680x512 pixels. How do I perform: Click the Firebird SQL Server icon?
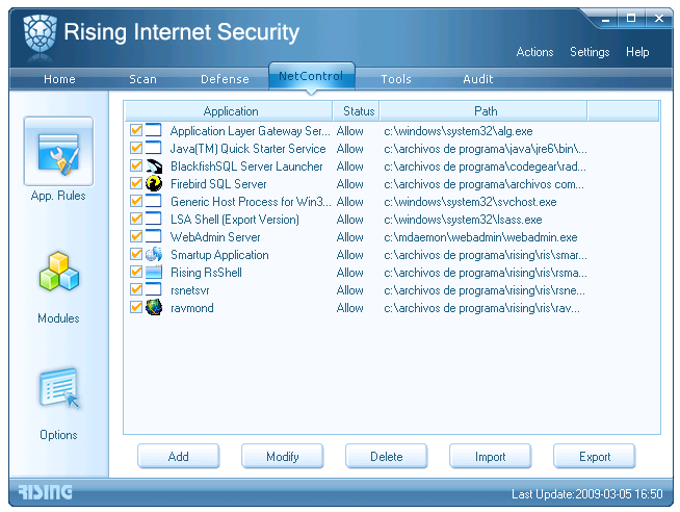[x=154, y=184]
